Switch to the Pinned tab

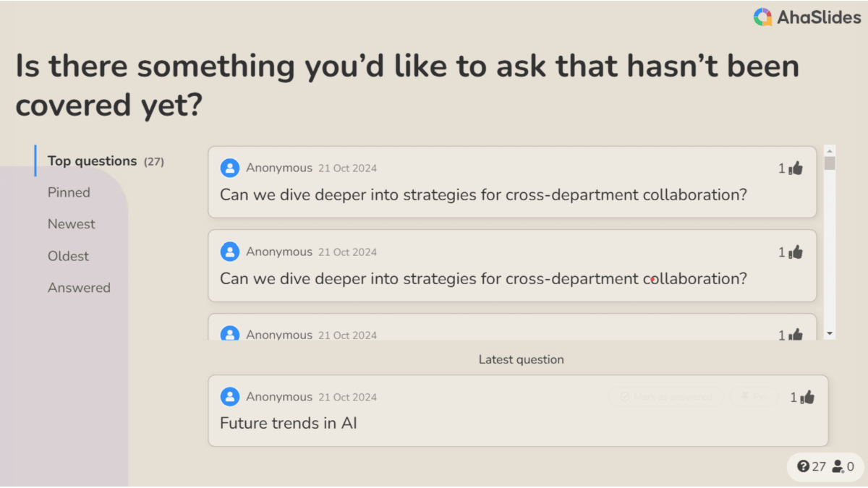tap(69, 192)
